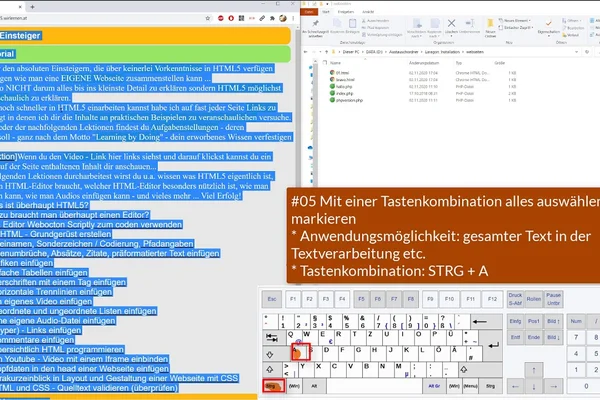
Task: Sort files by the Typ column
Action: (x=459, y=62)
